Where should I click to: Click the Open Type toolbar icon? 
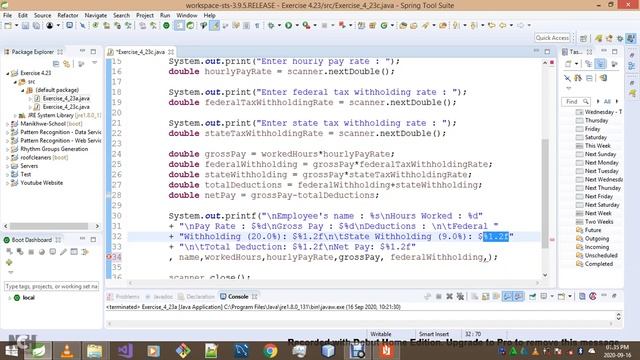coord(403,26)
